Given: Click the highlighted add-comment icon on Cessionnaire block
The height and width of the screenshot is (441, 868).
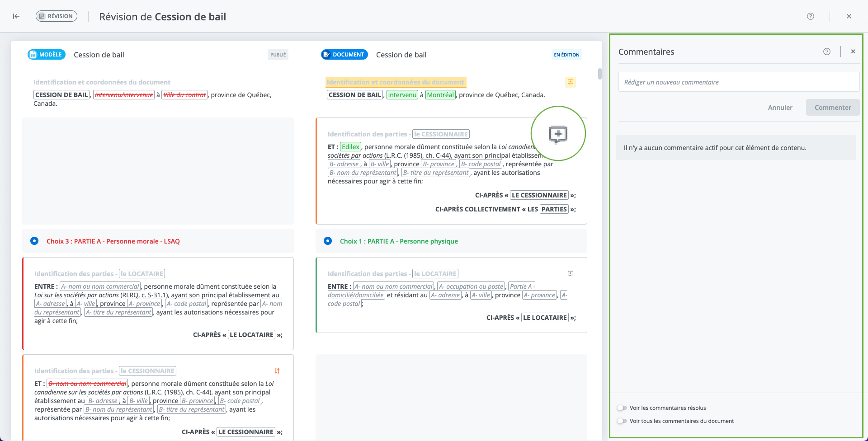Looking at the screenshot, I should pyautogui.click(x=558, y=134).
